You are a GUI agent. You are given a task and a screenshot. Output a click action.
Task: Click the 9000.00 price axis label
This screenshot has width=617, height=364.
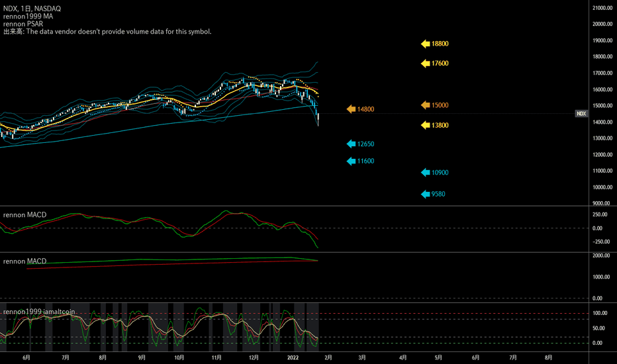point(602,203)
